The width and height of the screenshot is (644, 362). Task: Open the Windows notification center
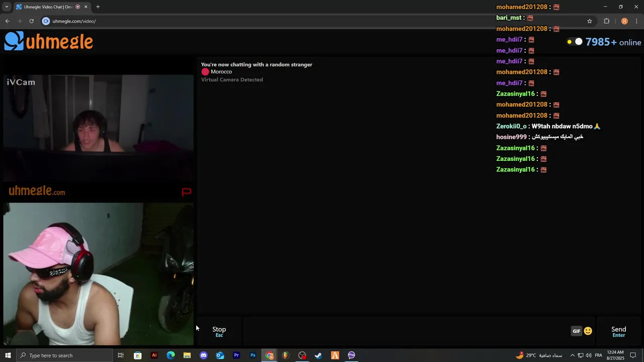click(633, 355)
